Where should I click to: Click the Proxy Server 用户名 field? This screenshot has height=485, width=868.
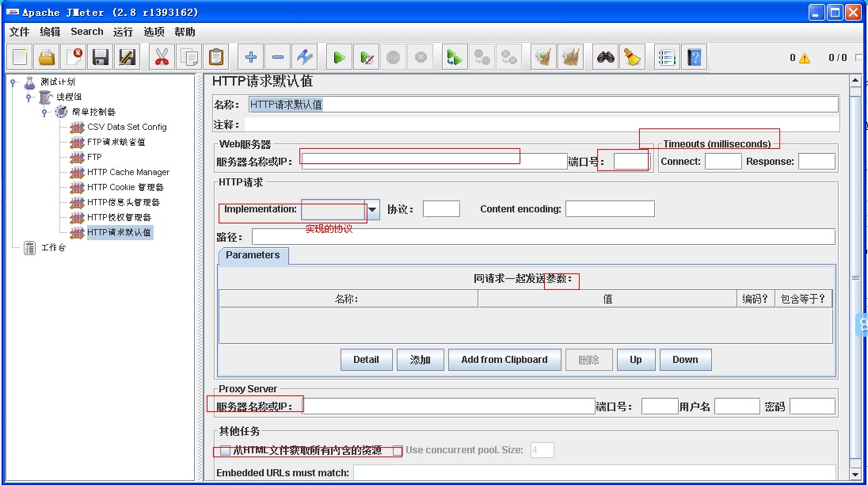(x=737, y=407)
